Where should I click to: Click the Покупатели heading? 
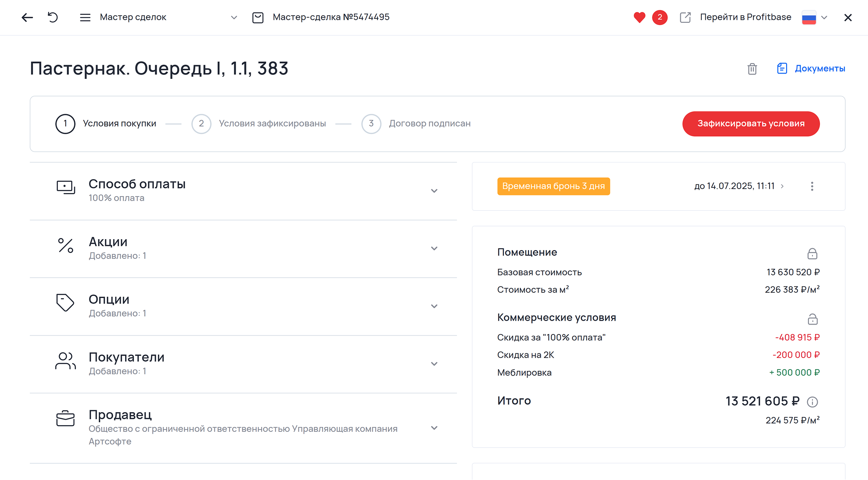(126, 357)
